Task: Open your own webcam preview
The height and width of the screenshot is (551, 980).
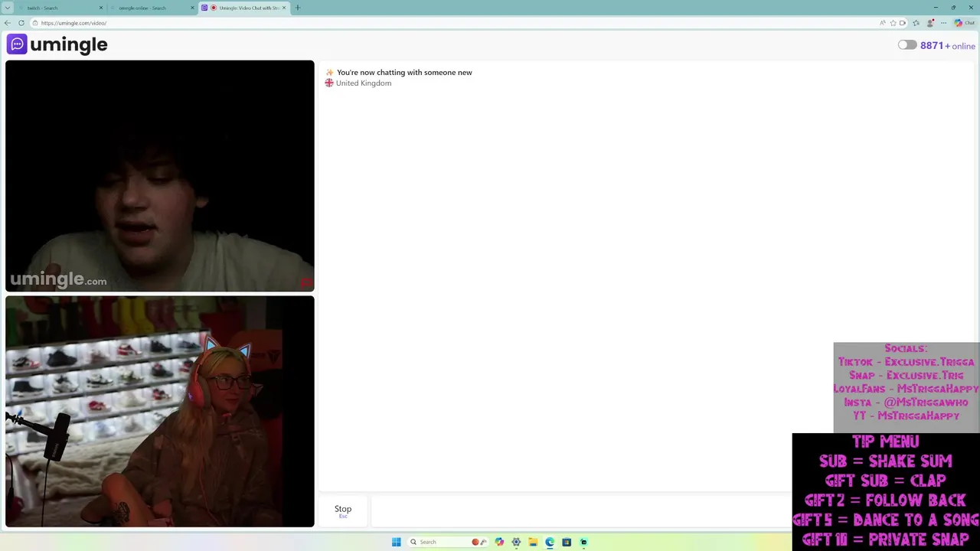Action: 160,412
